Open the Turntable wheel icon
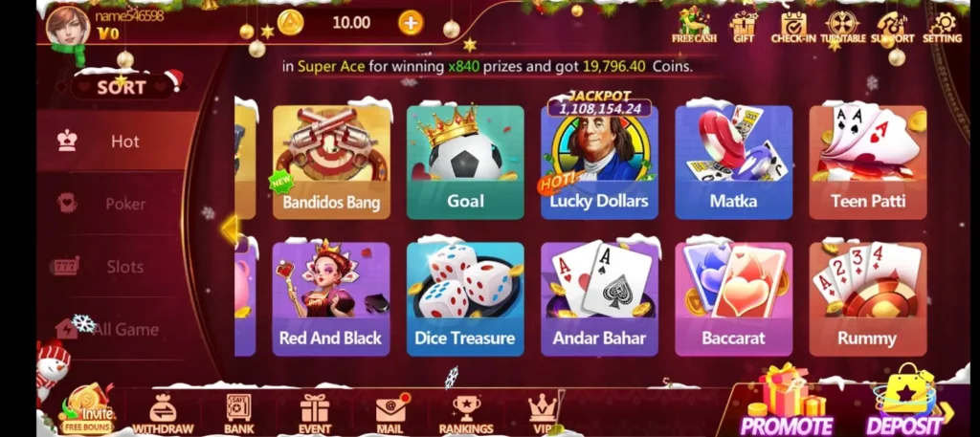This screenshot has height=437, width=980. tap(843, 26)
